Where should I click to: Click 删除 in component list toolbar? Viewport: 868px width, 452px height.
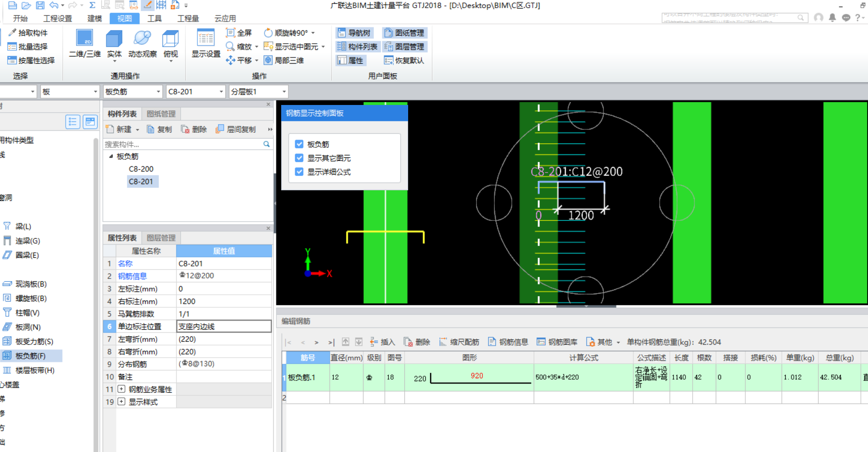click(x=194, y=129)
